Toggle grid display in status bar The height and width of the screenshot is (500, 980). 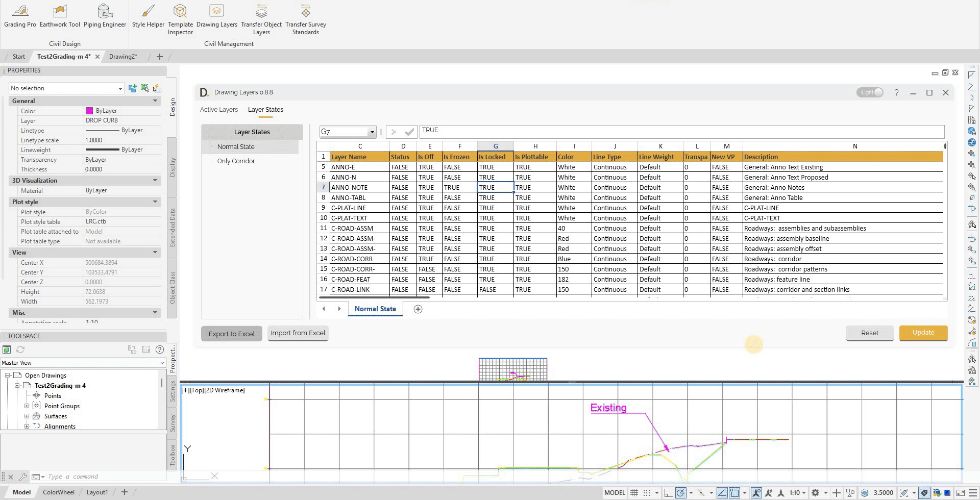coord(634,492)
